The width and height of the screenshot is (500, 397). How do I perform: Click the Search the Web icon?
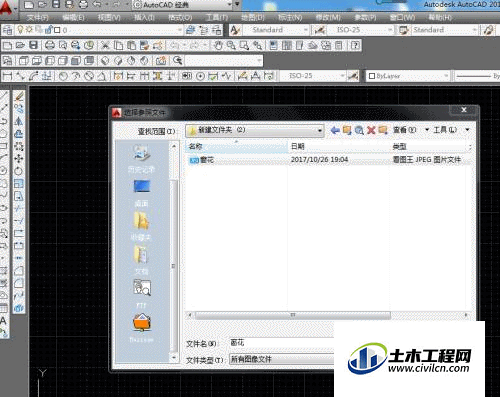click(359, 130)
